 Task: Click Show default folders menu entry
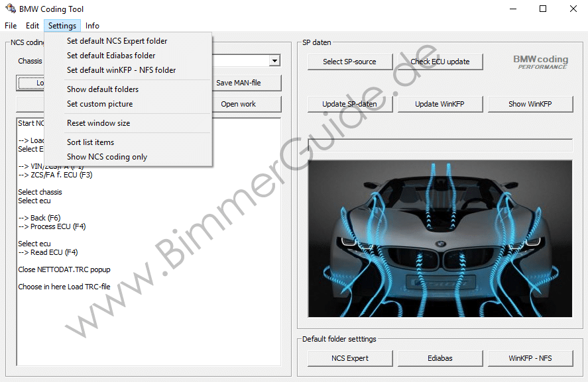[x=103, y=89]
